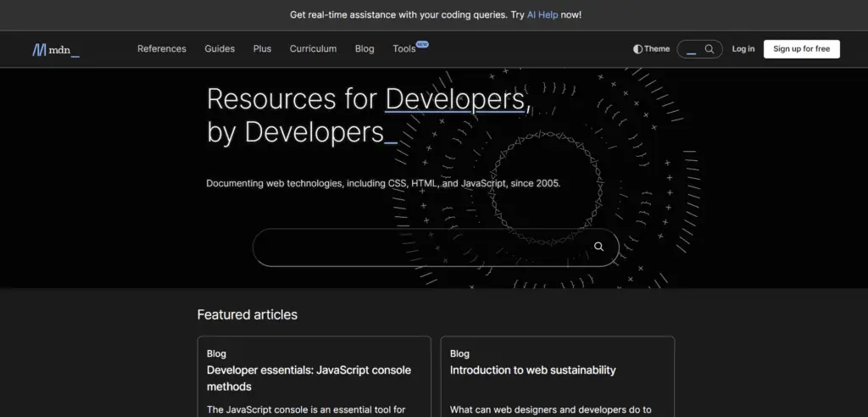The height and width of the screenshot is (417, 868).
Task: Click the magnifier icon in header search
Action: [709, 49]
